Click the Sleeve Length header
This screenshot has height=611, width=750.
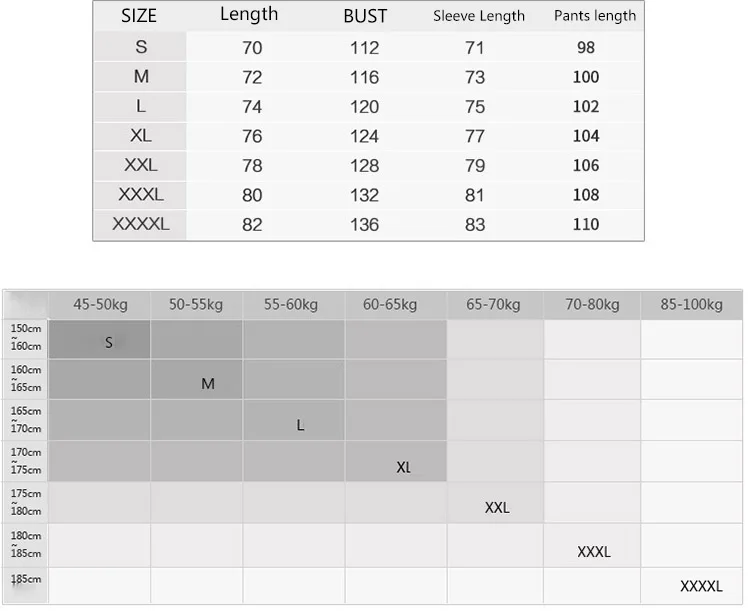[x=479, y=16]
